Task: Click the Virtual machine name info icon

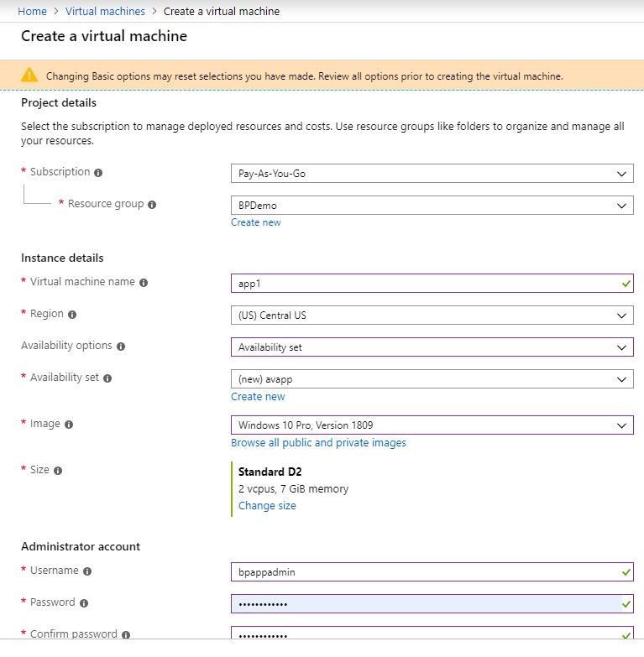Action: pyautogui.click(x=144, y=283)
